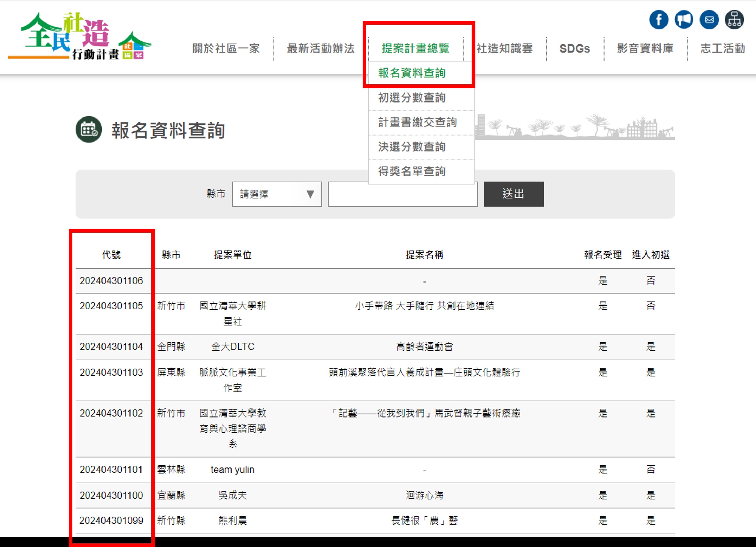Open 得獎名單查詢 from the submenu
The height and width of the screenshot is (547, 756).
412,171
